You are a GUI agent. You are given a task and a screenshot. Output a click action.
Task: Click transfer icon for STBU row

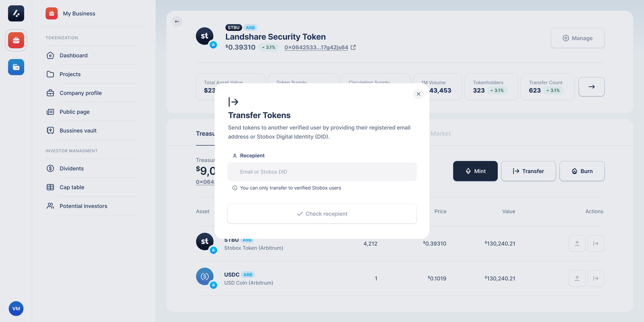[596, 243]
